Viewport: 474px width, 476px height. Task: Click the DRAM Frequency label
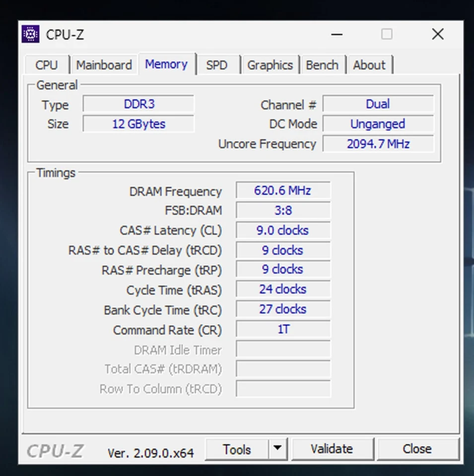pyautogui.click(x=176, y=192)
